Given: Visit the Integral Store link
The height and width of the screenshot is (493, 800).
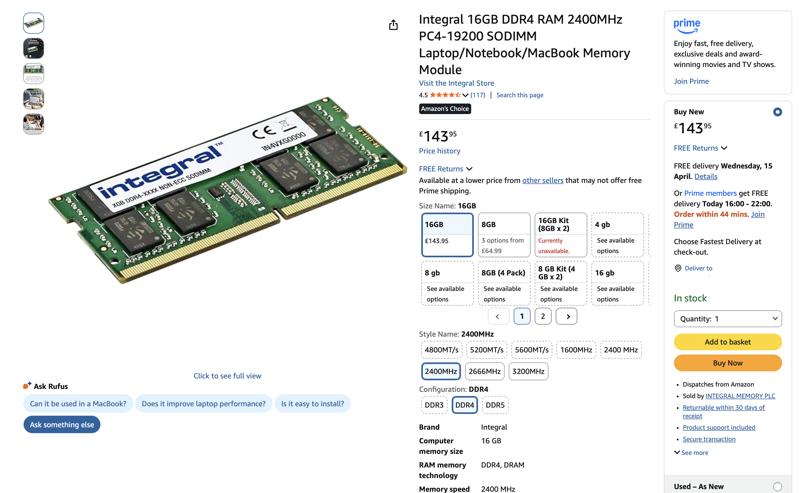Looking at the screenshot, I should 456,83.
